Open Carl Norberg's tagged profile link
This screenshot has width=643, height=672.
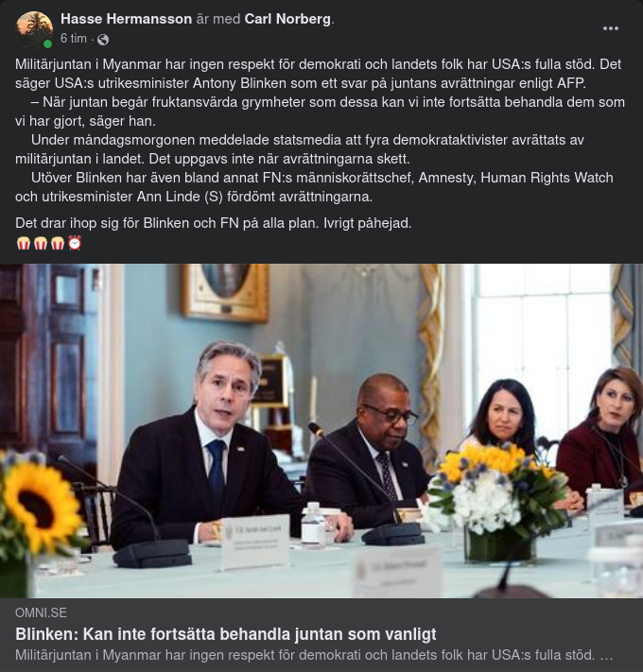pyautogui.click(x=287, y=19)
